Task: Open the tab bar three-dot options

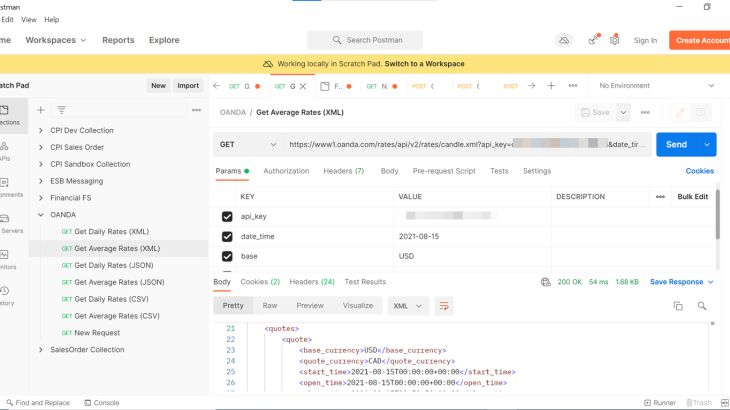Action: pyautogui.click(x=573, y=86)
